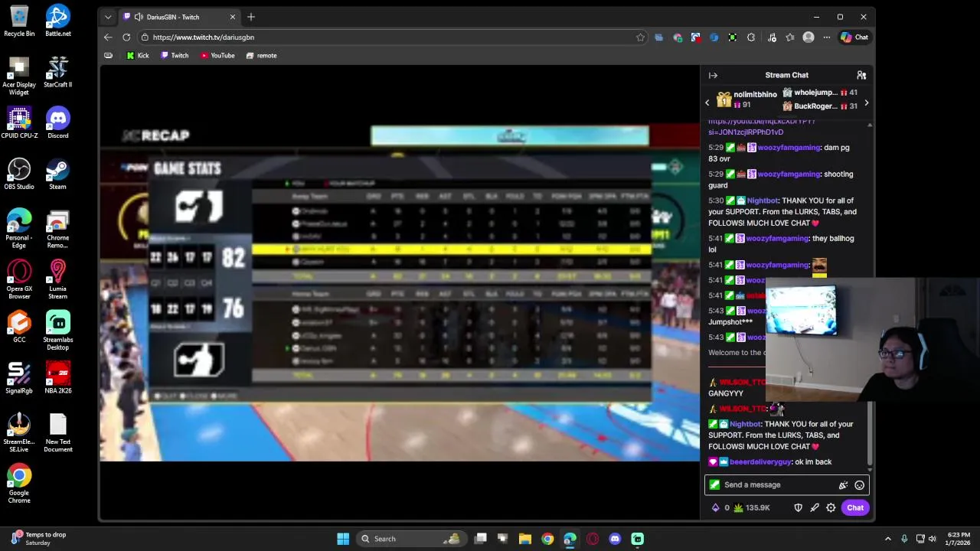Click the green square extension icon in toolbar
Screen dimensions: 980x551
pyautogui.click(x=733, y=37)
